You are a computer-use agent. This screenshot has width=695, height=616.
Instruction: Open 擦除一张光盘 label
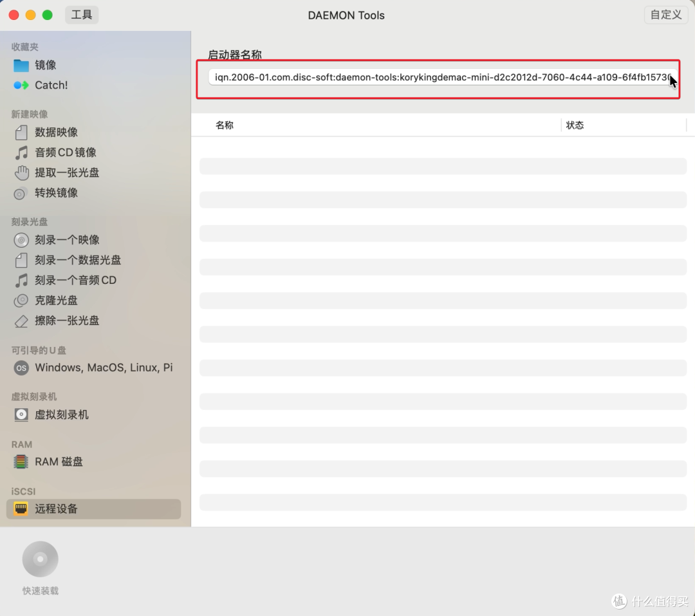[x=67, y=321]
